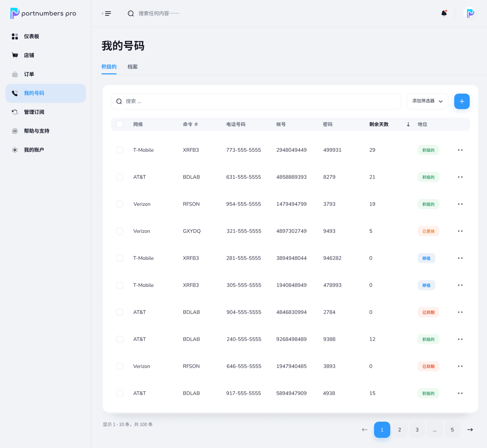Open 仪表板 in the sidebar
487x448 pixels.
coord(46,36)
